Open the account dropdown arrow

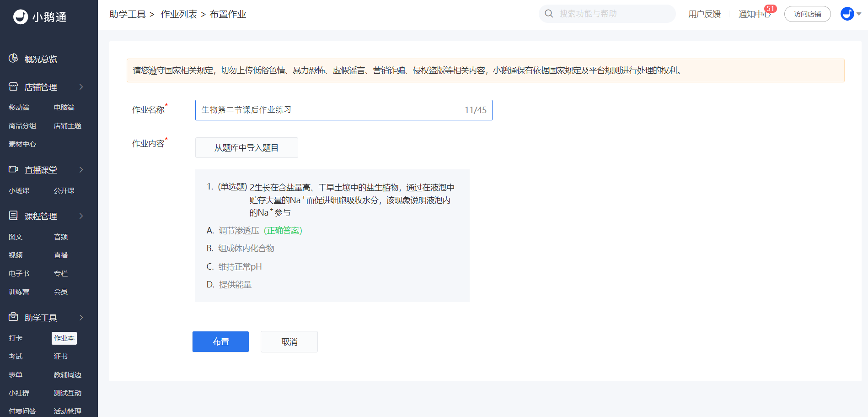(x=859, y=14)
